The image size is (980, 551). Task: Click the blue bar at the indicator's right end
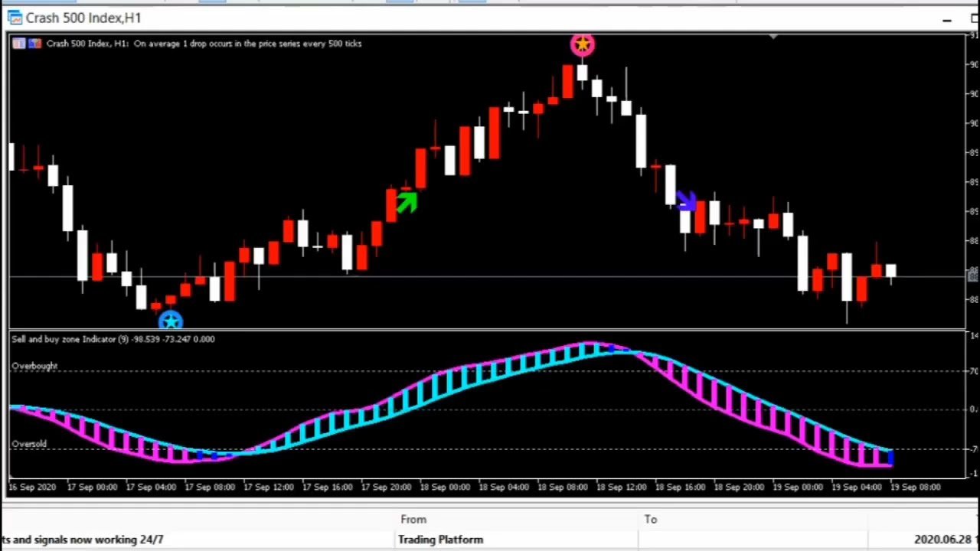point(890,456)
